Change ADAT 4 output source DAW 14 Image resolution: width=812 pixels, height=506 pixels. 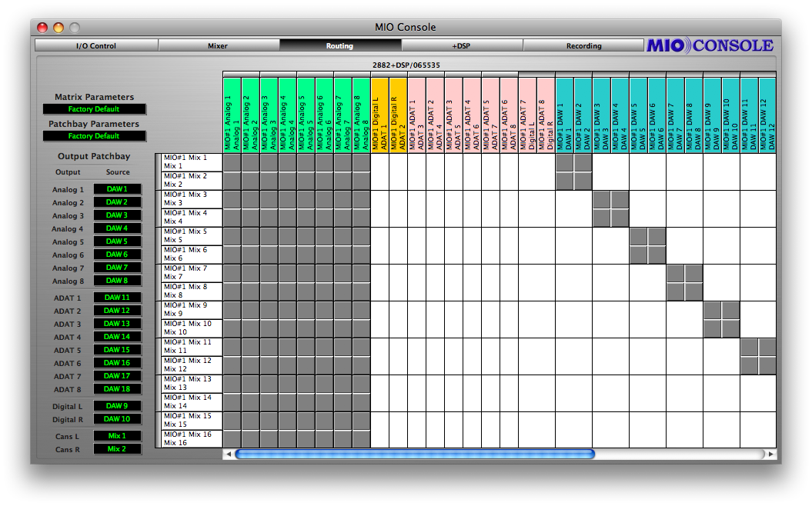click(x=118, y=337)
